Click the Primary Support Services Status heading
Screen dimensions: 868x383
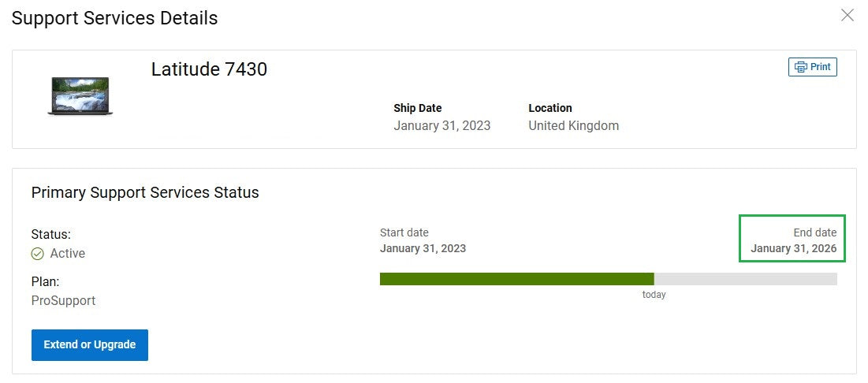pos(145,192)
